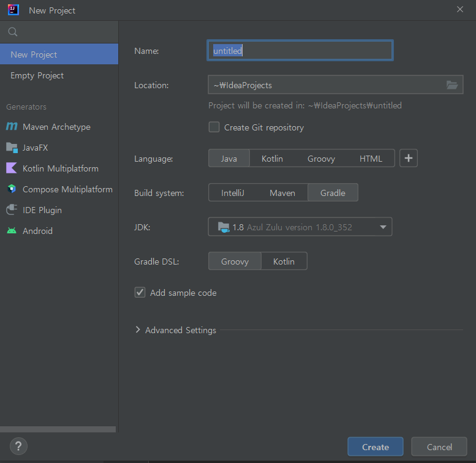Choose Gradle build system
The image size is (476, 463).
(333, 193)
